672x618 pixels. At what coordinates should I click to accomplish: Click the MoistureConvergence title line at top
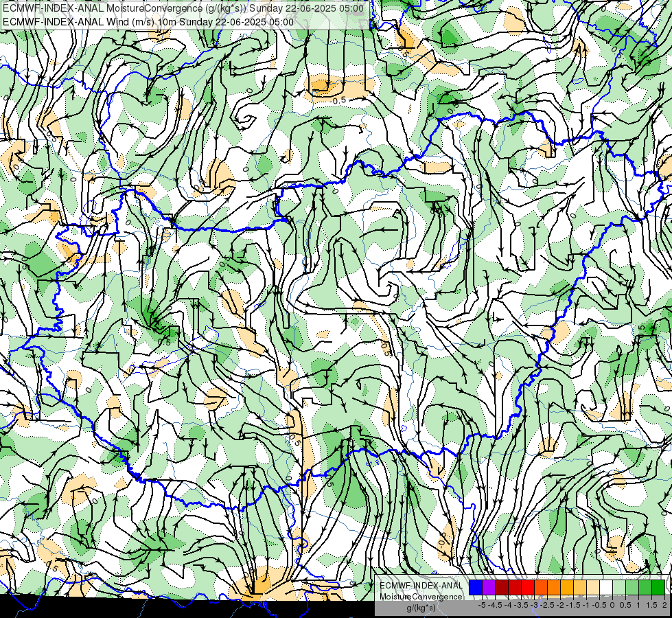tap(184, 8)
